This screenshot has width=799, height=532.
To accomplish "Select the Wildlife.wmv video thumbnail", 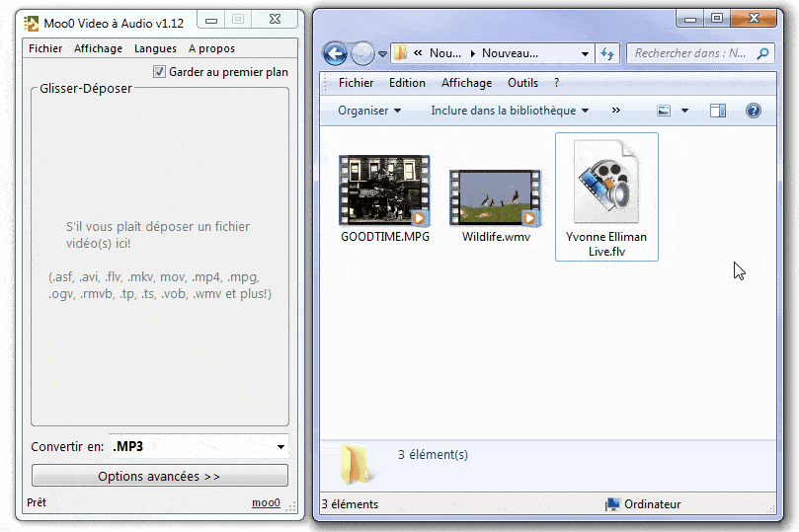I will tap(495, 197).
